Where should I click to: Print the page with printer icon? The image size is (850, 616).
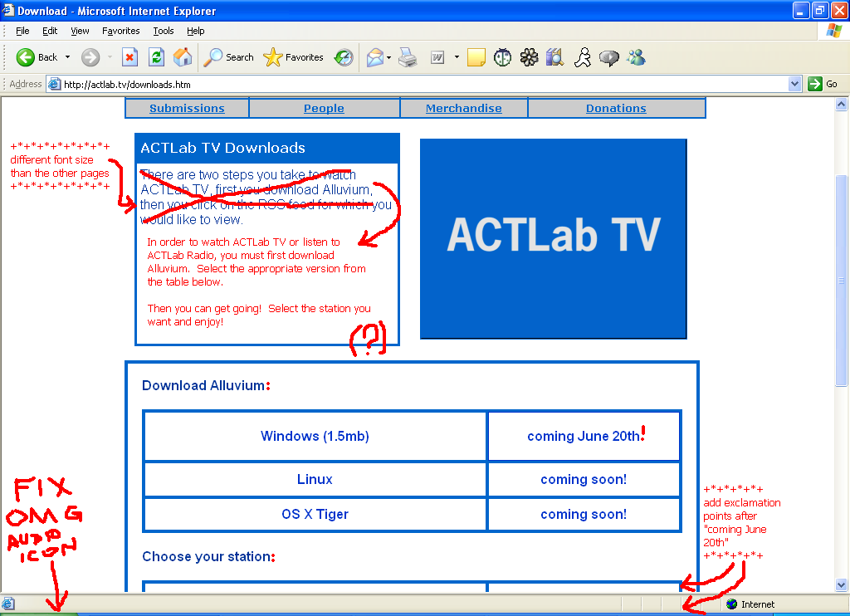(408, 57)
